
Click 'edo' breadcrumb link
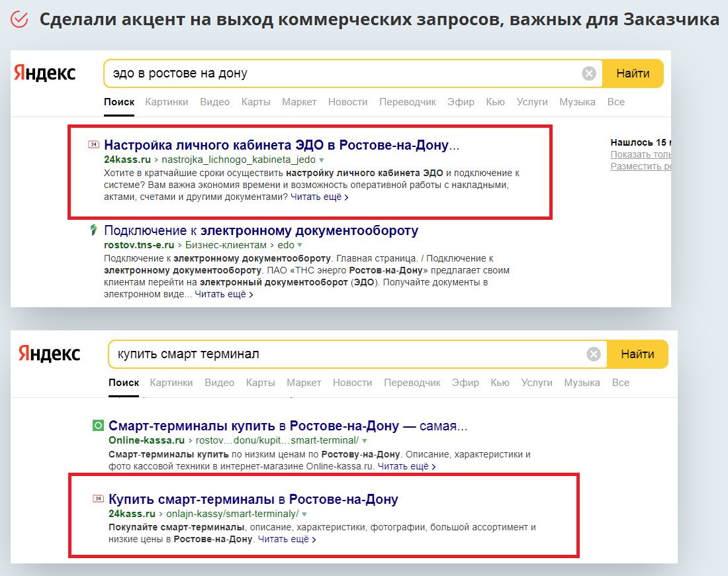(x=286, y=245)
